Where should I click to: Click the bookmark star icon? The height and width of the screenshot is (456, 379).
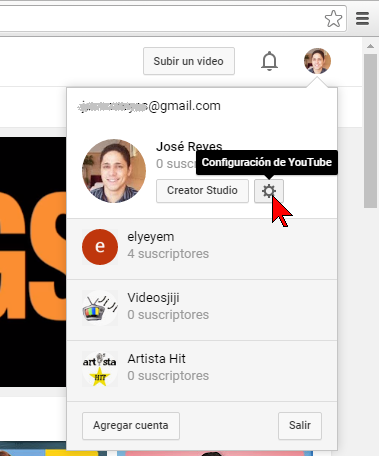click(x=333, y=19)
